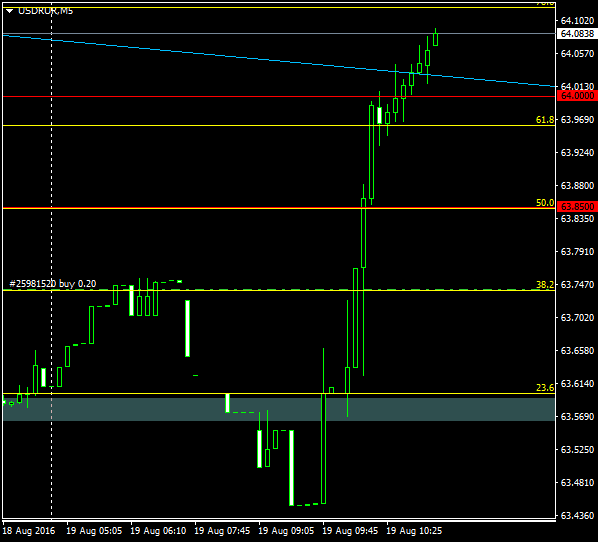Select the 38.2 Fibonacci level label
598x542 pixels.
545,285
